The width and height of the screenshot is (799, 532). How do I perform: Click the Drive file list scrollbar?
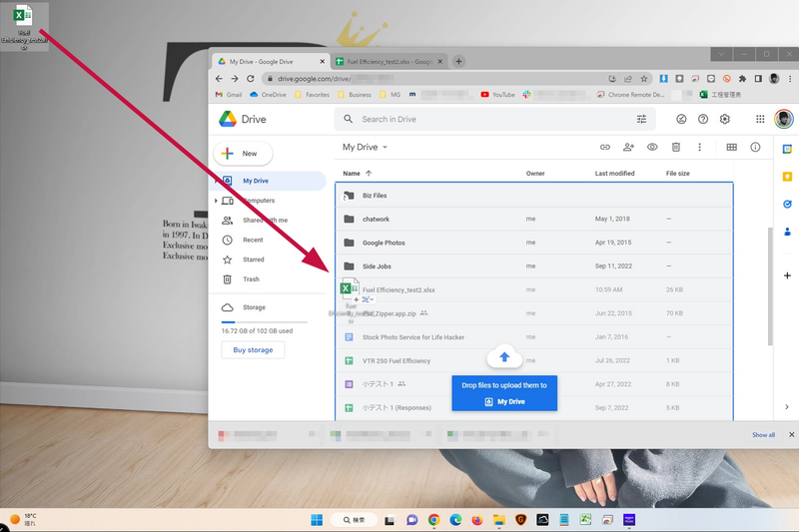[x=770, y=286]
